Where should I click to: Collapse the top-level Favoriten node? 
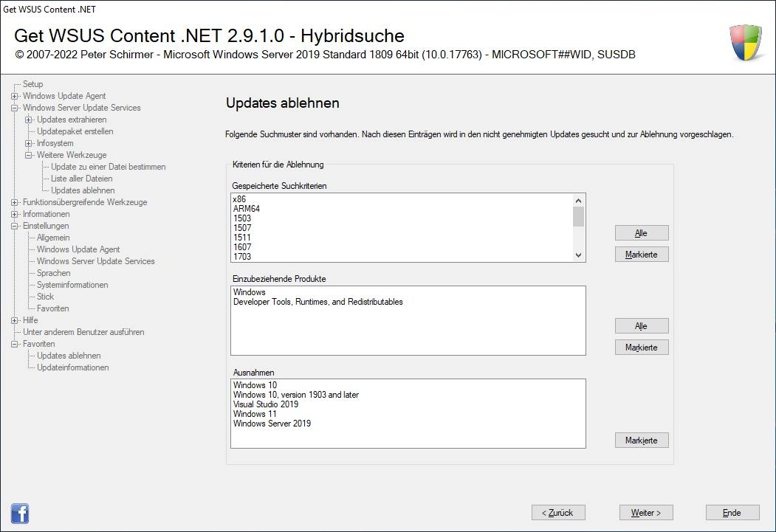coord(14,344)
